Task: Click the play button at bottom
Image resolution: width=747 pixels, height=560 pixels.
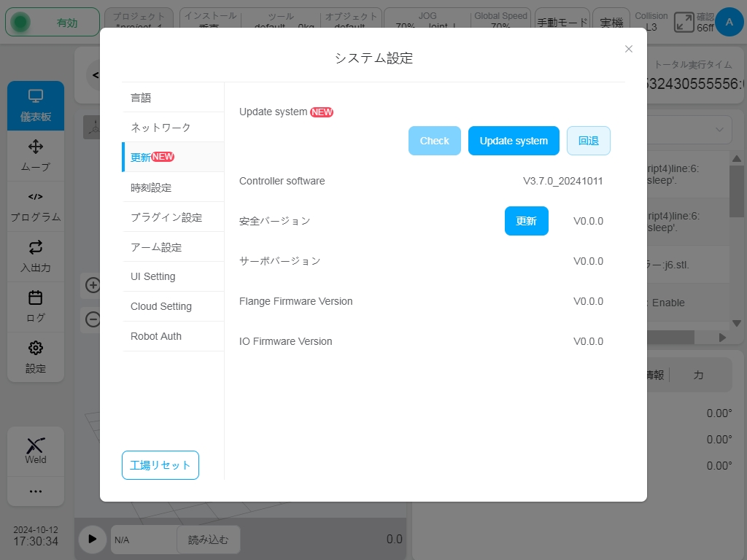Action: coord(93,539)
